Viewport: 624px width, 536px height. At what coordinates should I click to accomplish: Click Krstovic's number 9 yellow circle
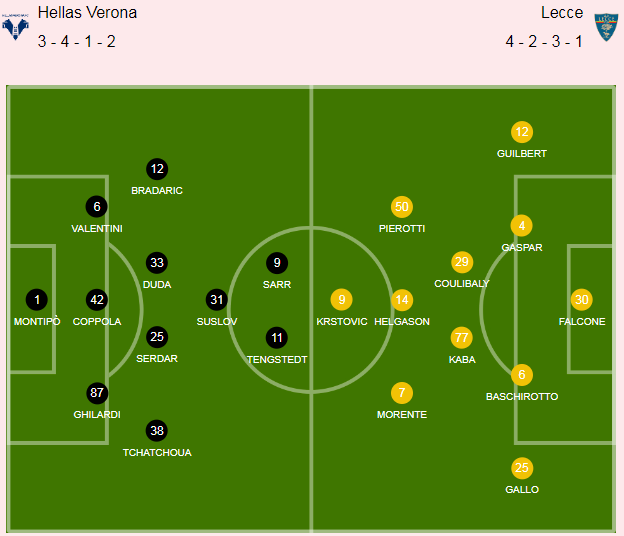click(x=341, y=300)
